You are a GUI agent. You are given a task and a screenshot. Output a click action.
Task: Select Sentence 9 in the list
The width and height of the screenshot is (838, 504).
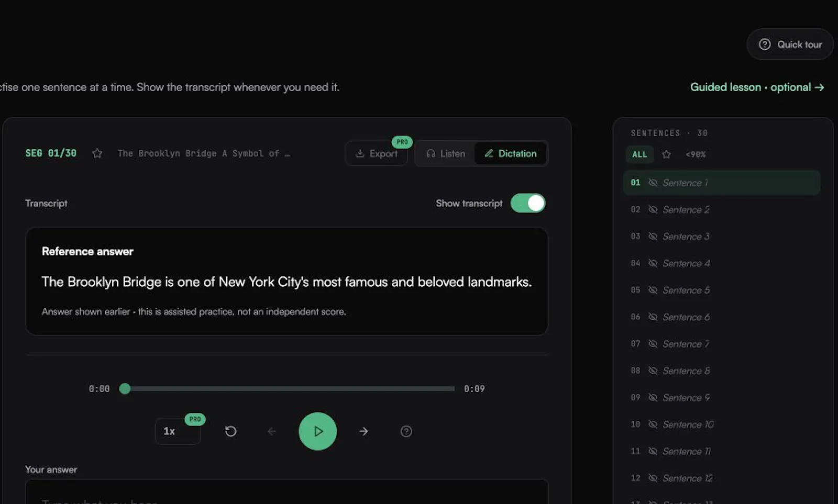[722, 398]
